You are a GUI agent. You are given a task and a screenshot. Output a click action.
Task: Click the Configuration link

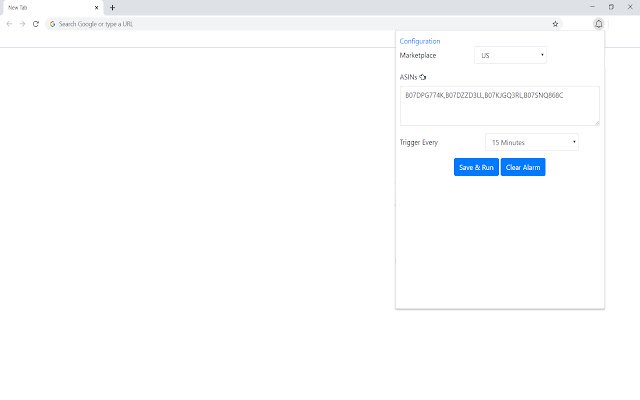tap(420, 41)
